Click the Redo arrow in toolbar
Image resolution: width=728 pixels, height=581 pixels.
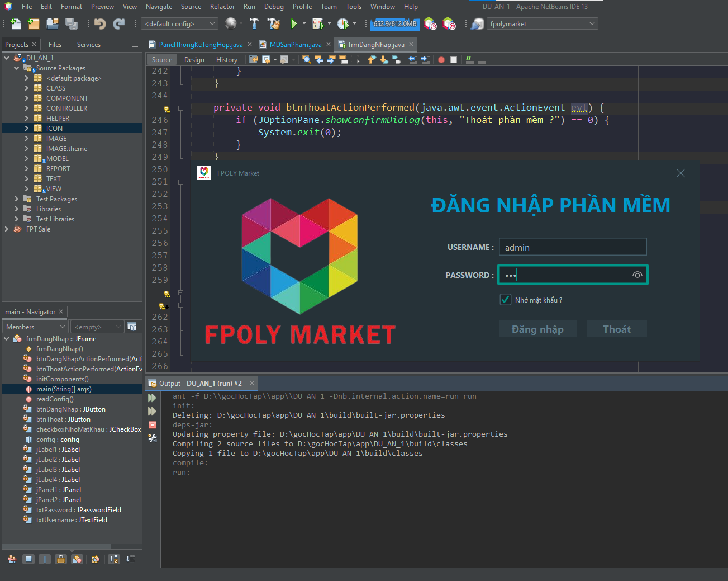tap(118, 23)
